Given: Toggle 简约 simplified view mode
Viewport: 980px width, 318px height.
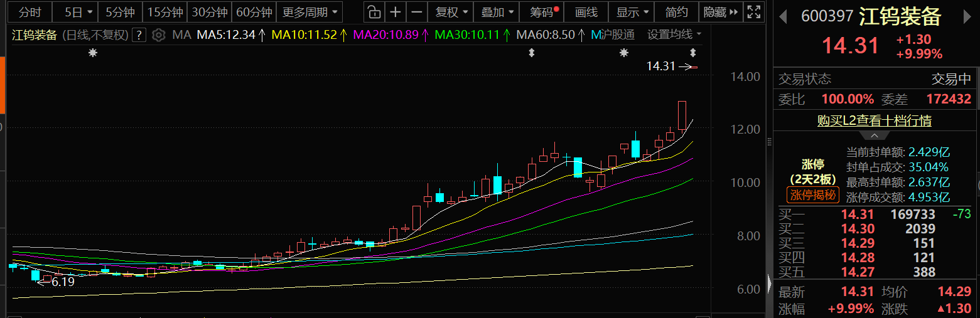Looking at the screenshot, I should [676, 12].
